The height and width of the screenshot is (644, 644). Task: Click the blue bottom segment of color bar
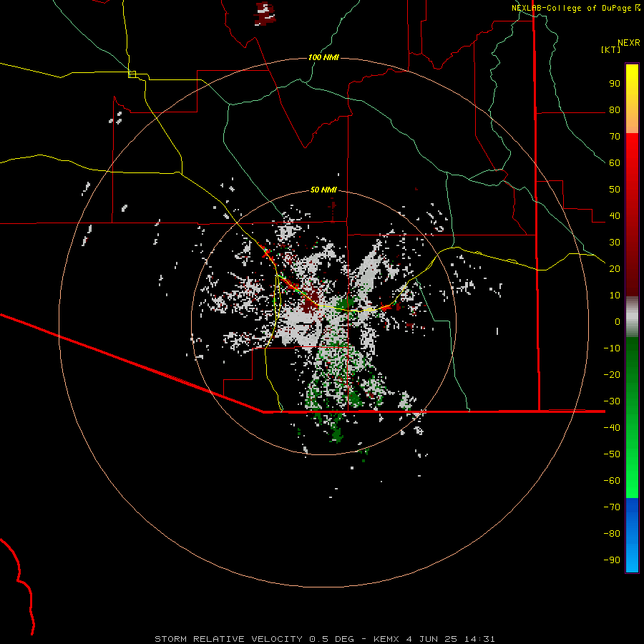(x=632, y=535)
